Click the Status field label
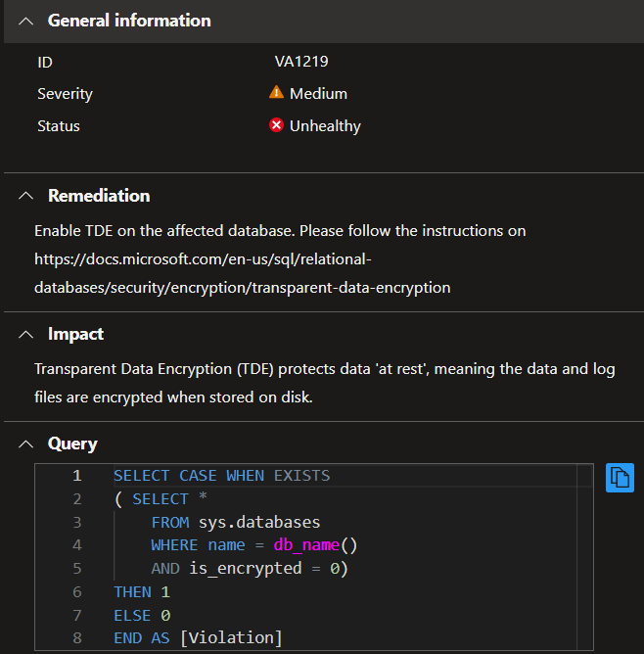 [x=59, y=126]
